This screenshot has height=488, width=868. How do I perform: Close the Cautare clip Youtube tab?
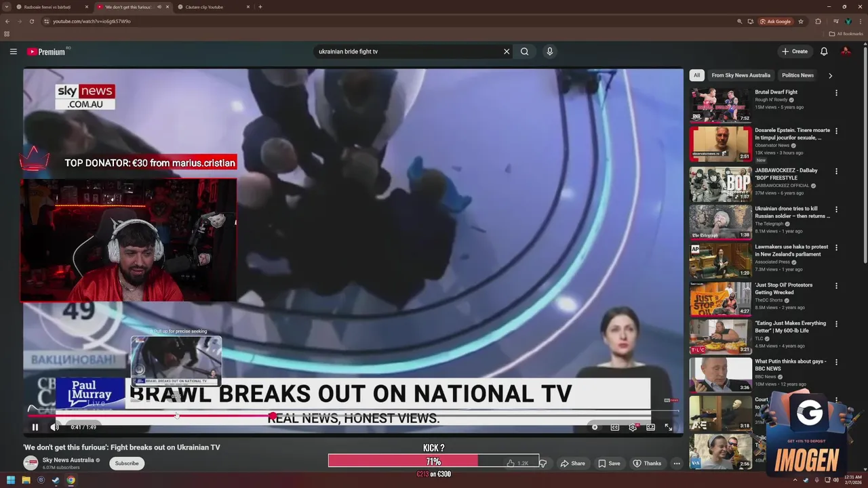[248, 7]
